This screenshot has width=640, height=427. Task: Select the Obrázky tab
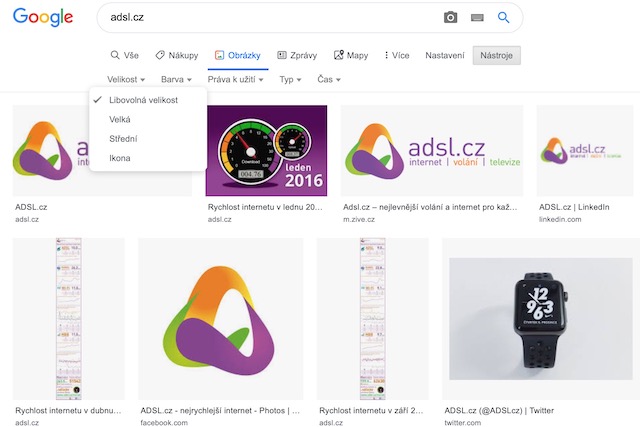click(238, 55)
